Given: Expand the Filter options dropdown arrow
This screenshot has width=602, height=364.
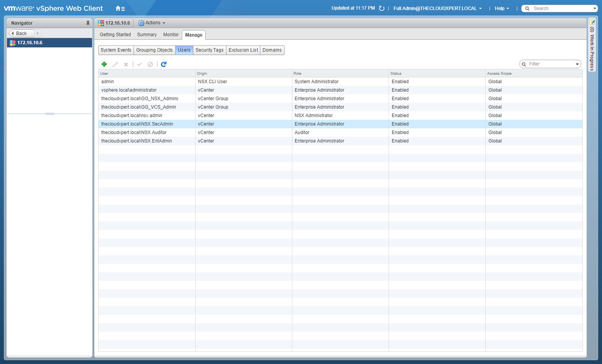Looking at the screenshot, I should (x=577, y=64).
